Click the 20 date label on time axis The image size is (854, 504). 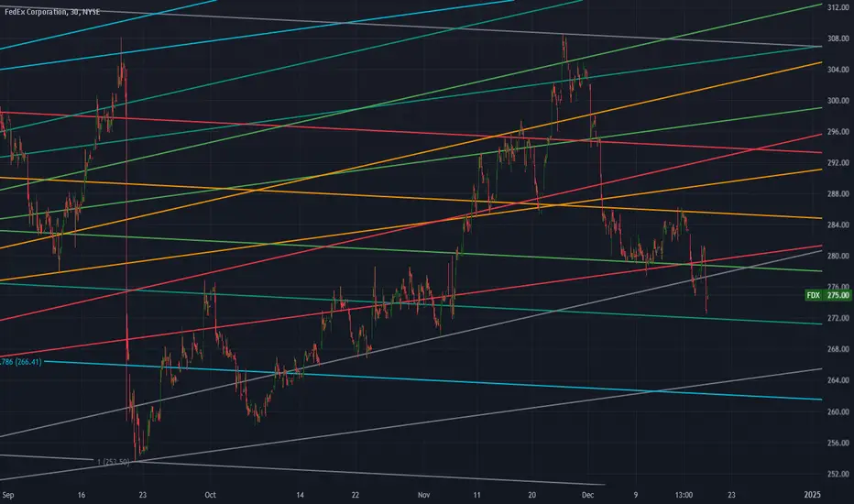(531, 495)
